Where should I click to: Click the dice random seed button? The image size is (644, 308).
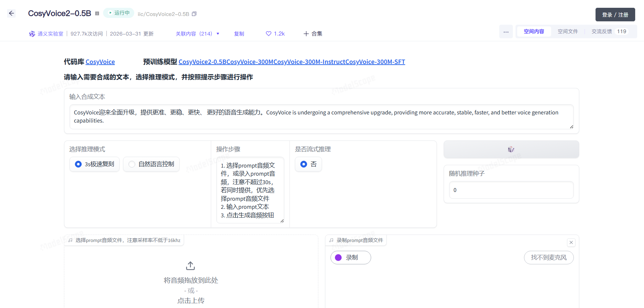click(511, 149)
